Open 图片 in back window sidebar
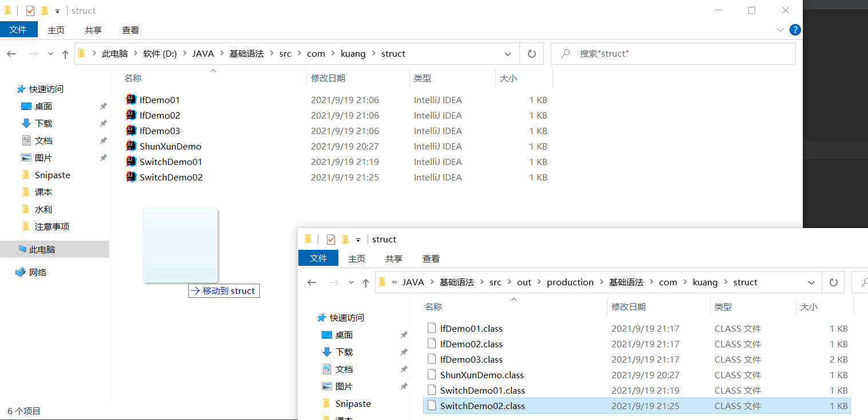Viewport: 868px width, 420px height. pyautogui.click(x=37, y=158)
